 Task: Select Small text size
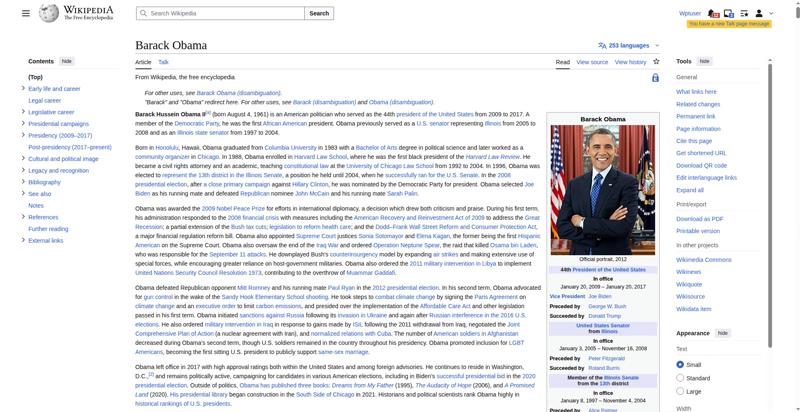click(x=681, y=364)
